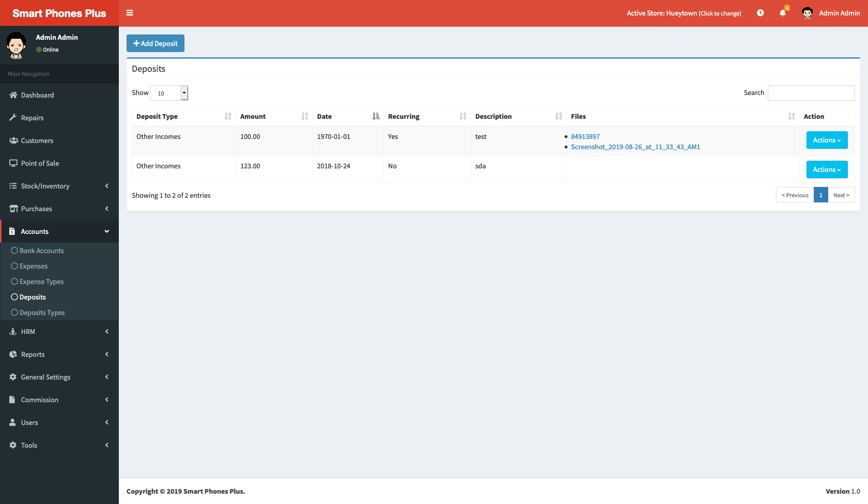
Task: Click the Reports pie chart icon
Action: 13,354
